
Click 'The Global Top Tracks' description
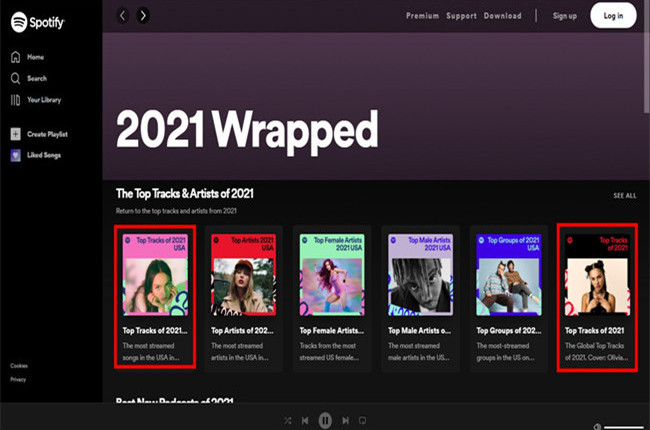tap(594, 345)
